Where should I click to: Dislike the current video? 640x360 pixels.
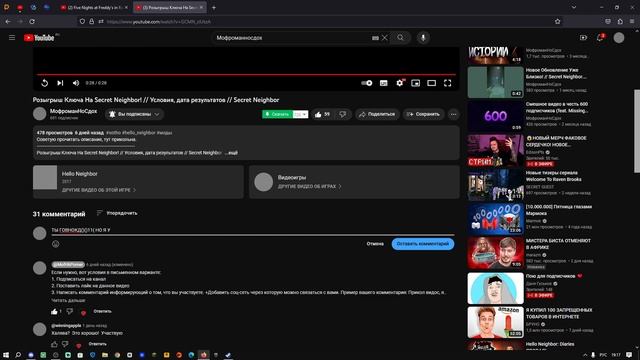click(x=342, y=114)
